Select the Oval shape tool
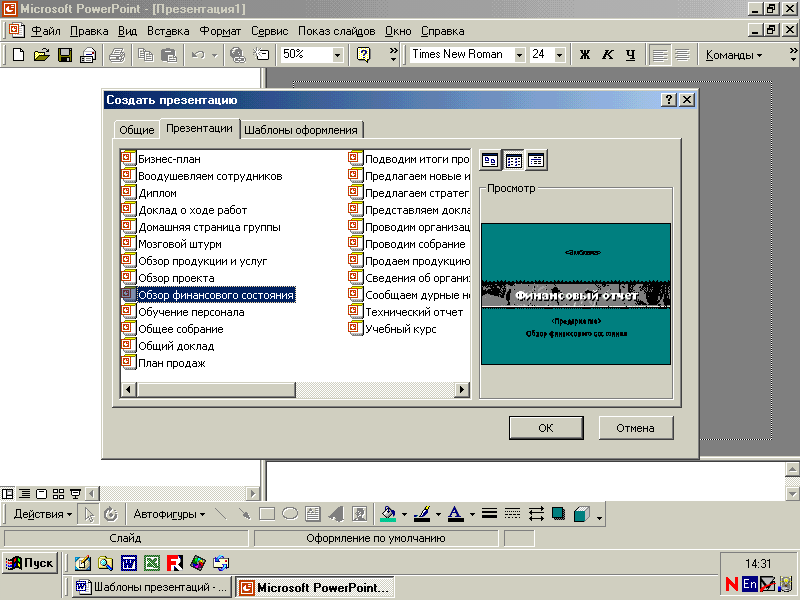Image resolution: width=800 pixels, height=600 pixels. coord(290,514)
